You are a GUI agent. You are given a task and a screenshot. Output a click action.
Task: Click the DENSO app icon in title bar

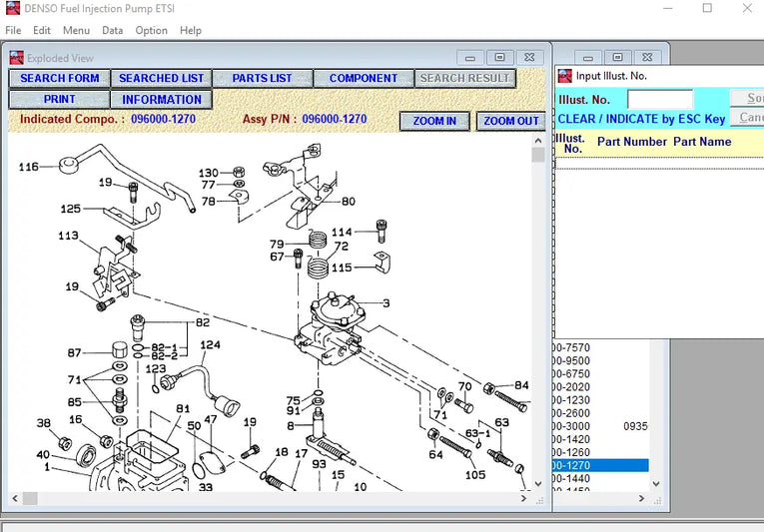[x=13, y=8]
